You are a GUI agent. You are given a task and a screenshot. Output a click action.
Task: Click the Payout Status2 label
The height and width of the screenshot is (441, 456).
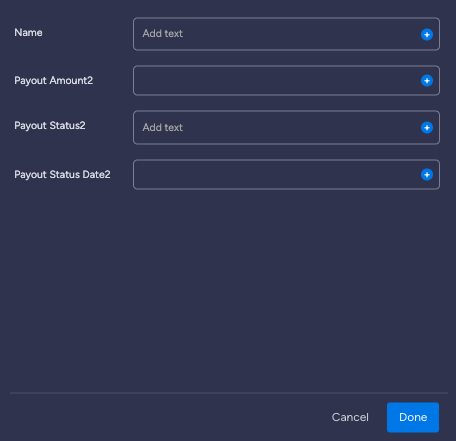pos(50,126)
